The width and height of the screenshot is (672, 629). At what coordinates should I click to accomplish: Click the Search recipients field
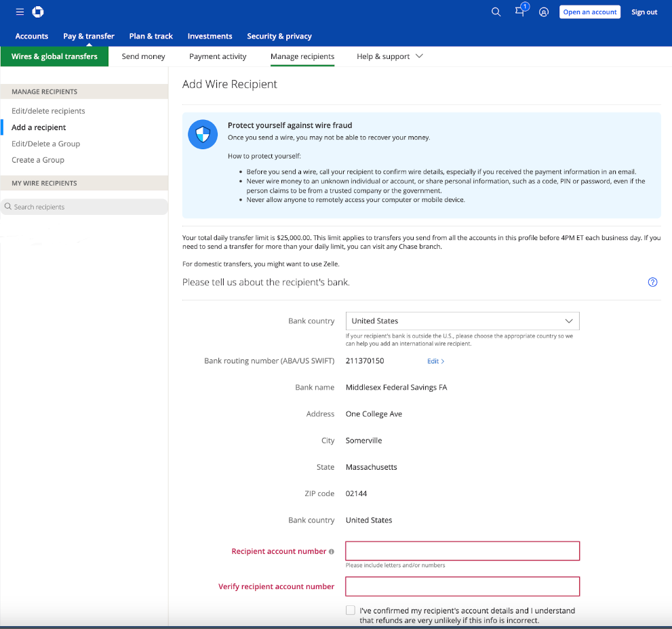coord(85,207)
